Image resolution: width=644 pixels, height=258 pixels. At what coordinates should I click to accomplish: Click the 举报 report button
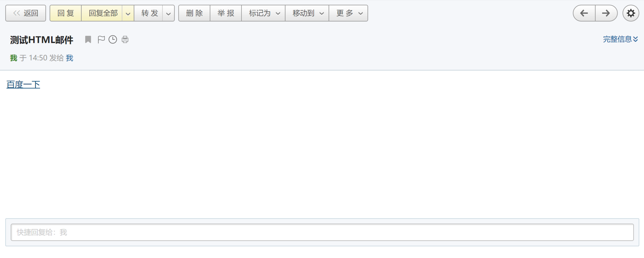click(226, 13)
